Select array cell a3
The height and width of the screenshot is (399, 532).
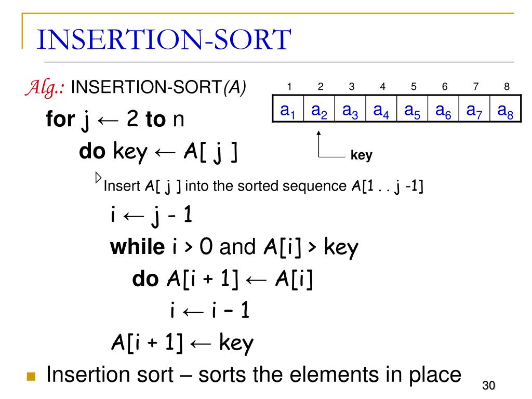coord(350,109)
